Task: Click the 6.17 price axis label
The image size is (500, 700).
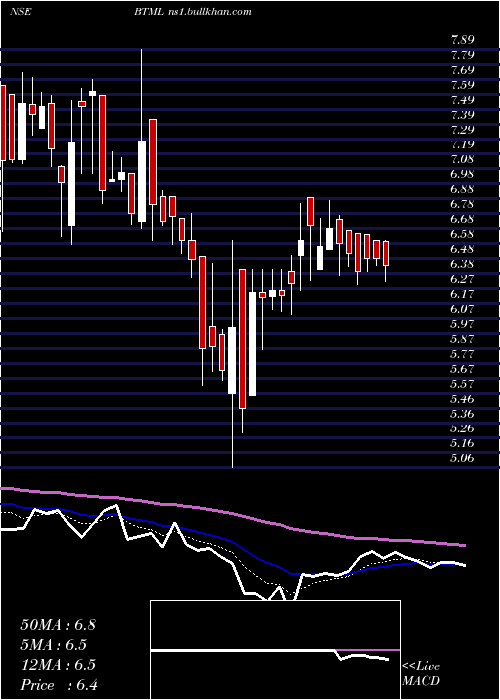Action: click(x=463, y=294)
